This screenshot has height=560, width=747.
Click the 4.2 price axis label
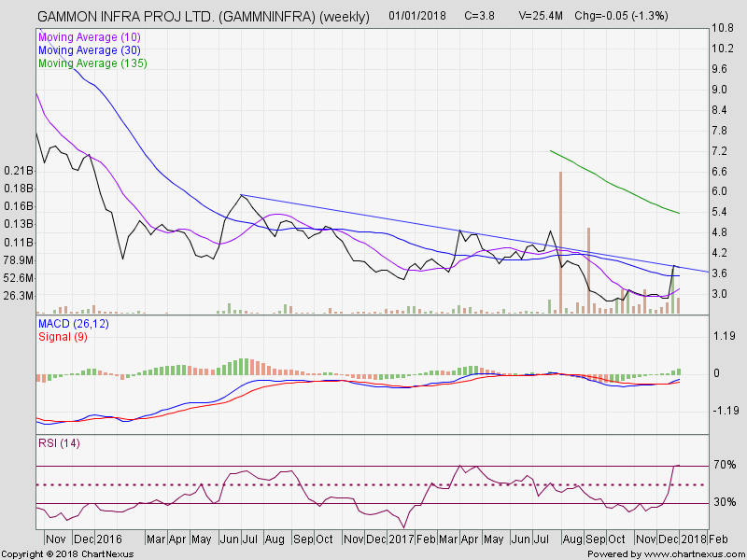(719, 252)
